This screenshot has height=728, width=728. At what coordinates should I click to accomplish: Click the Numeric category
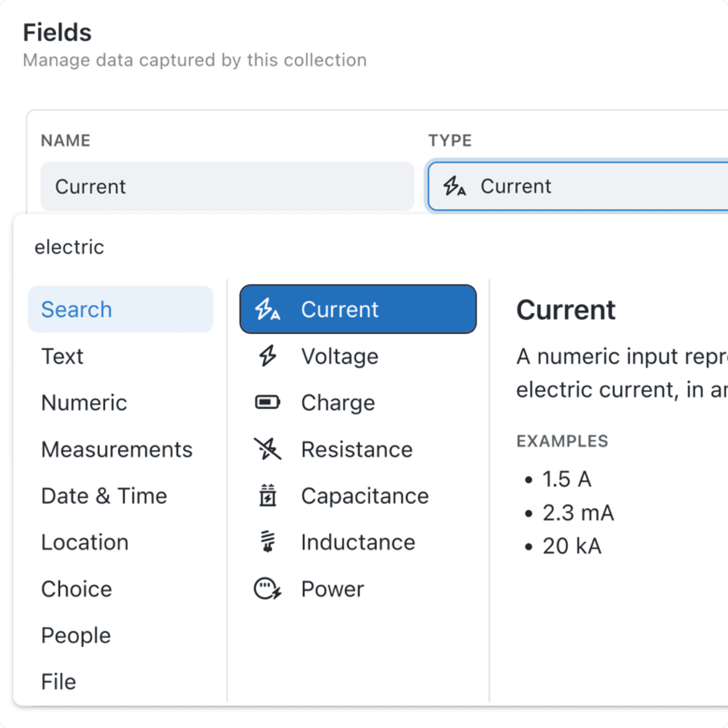[84, 402]
